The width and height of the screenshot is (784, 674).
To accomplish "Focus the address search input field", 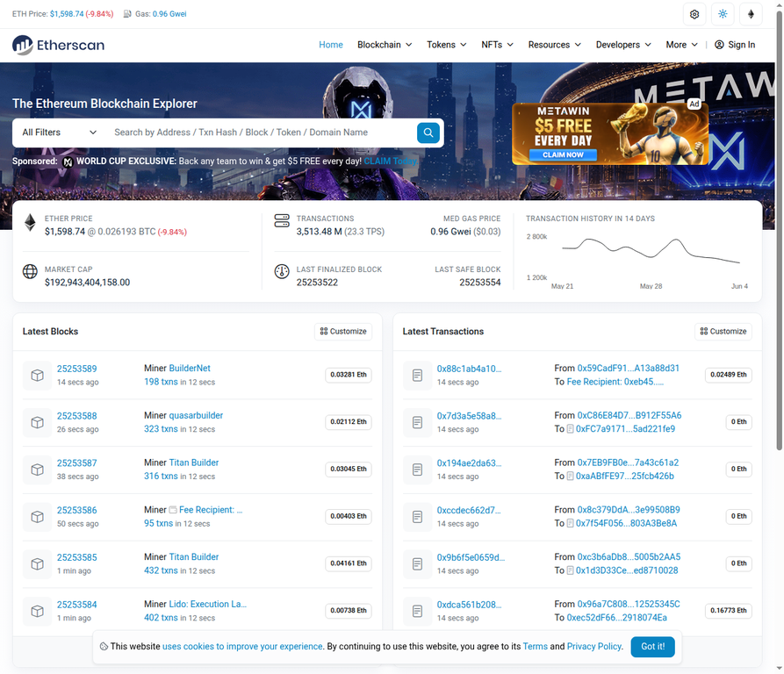I will [x=260, y=133].
